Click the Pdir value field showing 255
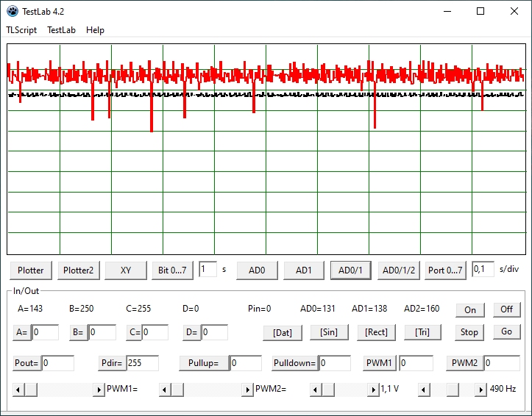Image resolution: width=532 pixels, height=416 pixels. [142, 363]
